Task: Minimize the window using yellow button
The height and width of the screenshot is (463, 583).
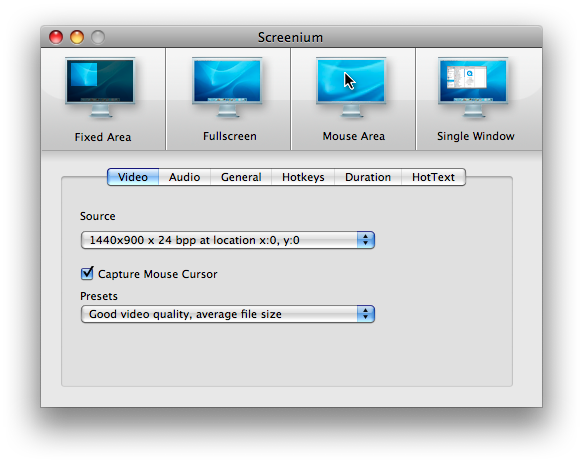Action: (x=77, y=37)
